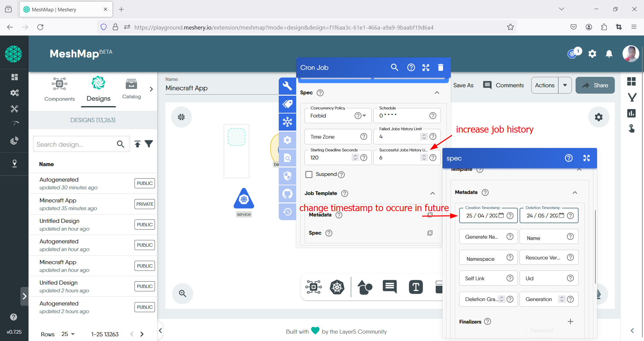Select the Kubernetes helm wheel icon
Screen dimensions: 644x341
337,287
